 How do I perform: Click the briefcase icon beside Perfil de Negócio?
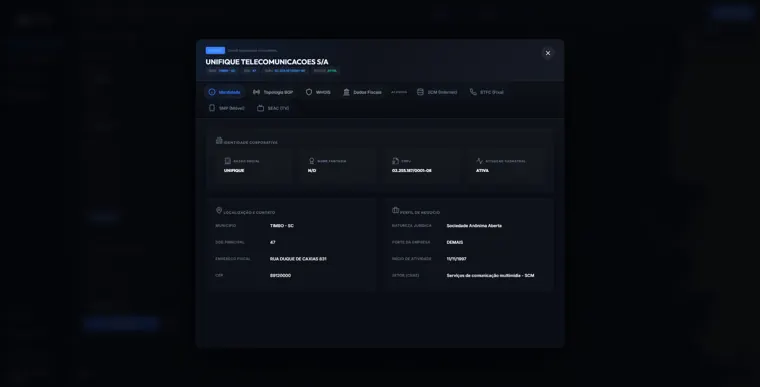(396, 210)
